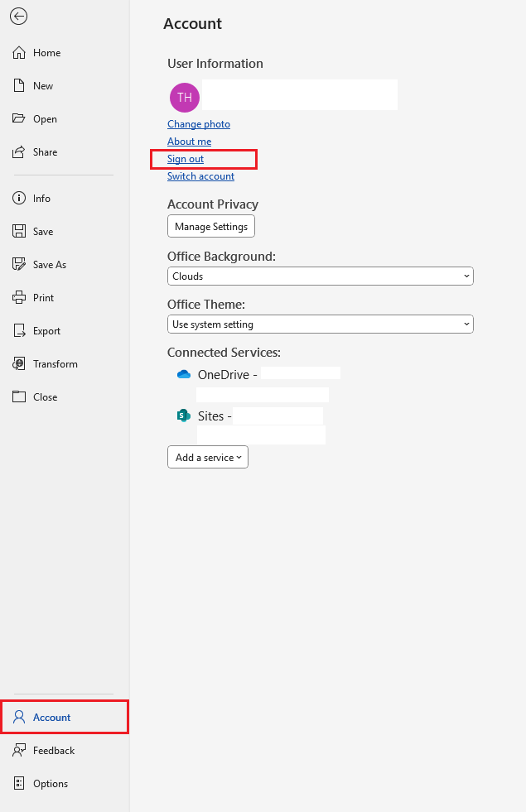Click the Change photo link
This screenshot has height=812, width=526.
(x=198, y=123)
